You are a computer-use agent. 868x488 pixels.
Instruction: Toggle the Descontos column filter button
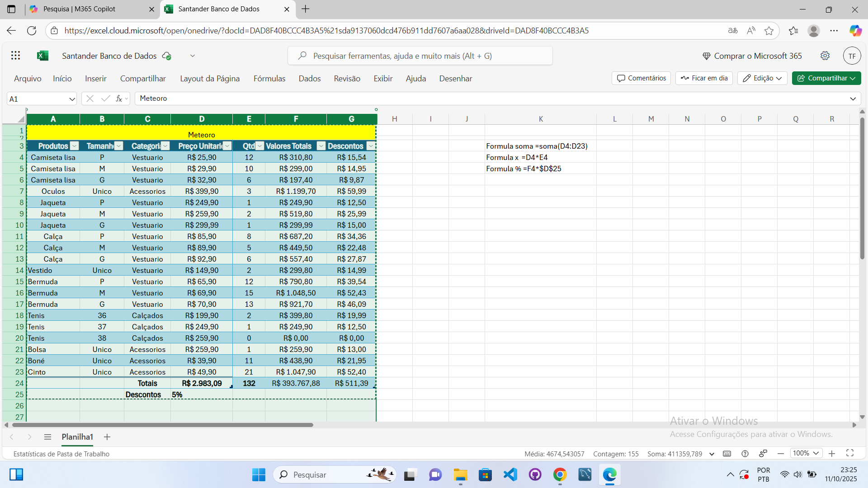click(371, 146)
